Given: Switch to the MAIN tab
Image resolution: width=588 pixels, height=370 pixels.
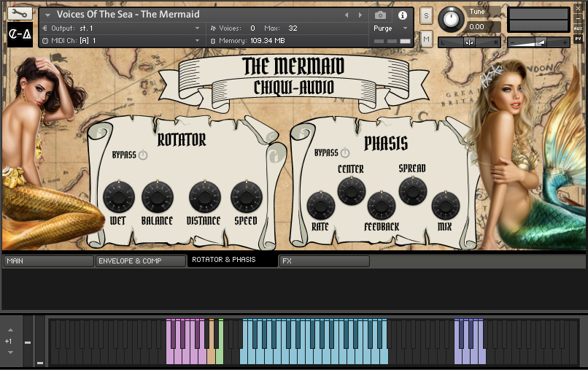Looking at the screenshot, I should 48,261.
